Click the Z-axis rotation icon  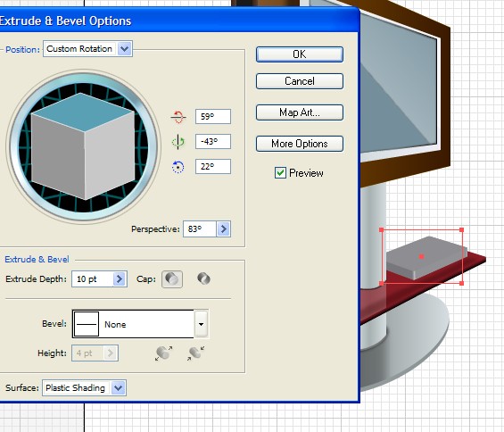tap(178, 167)
